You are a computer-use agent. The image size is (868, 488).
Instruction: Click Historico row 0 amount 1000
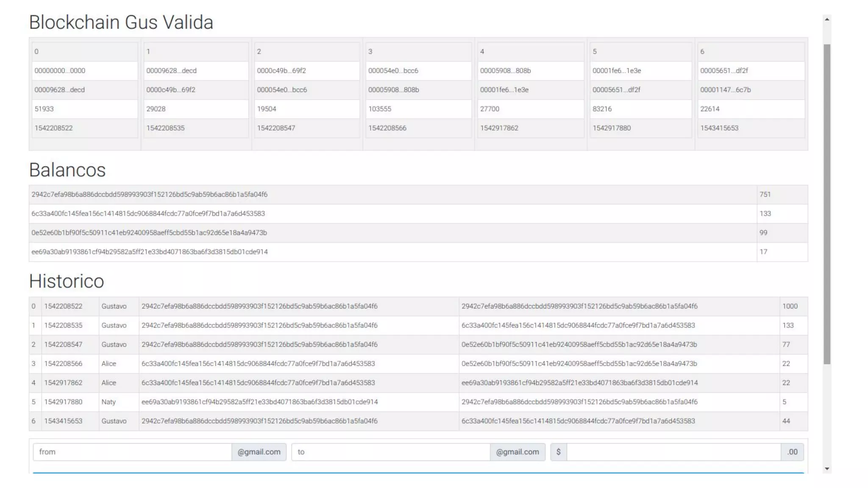click(x=790, y=306)
